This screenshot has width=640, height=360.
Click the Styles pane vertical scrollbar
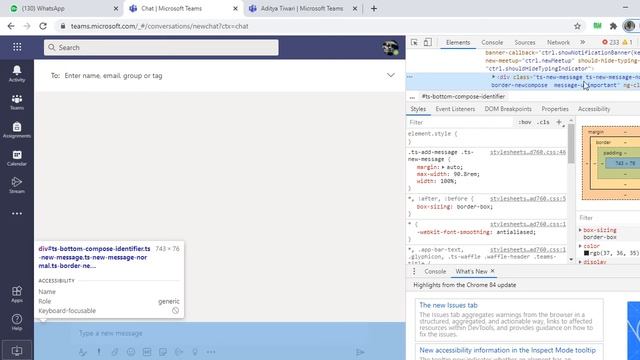(x=571, y=144)
